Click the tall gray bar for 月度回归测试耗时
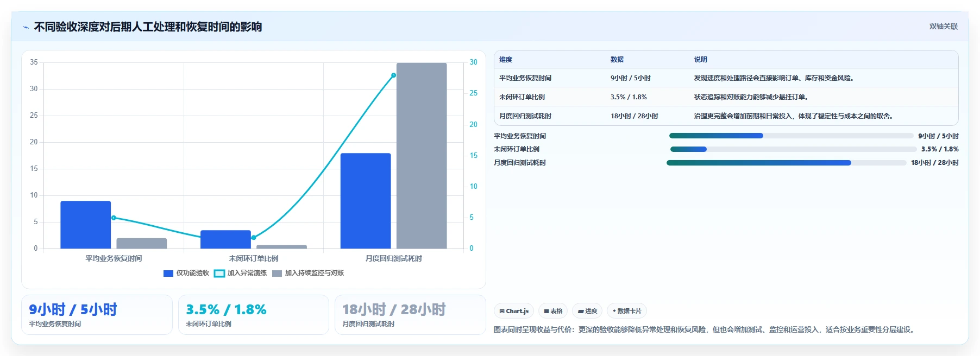 click(x=422, y=156)
